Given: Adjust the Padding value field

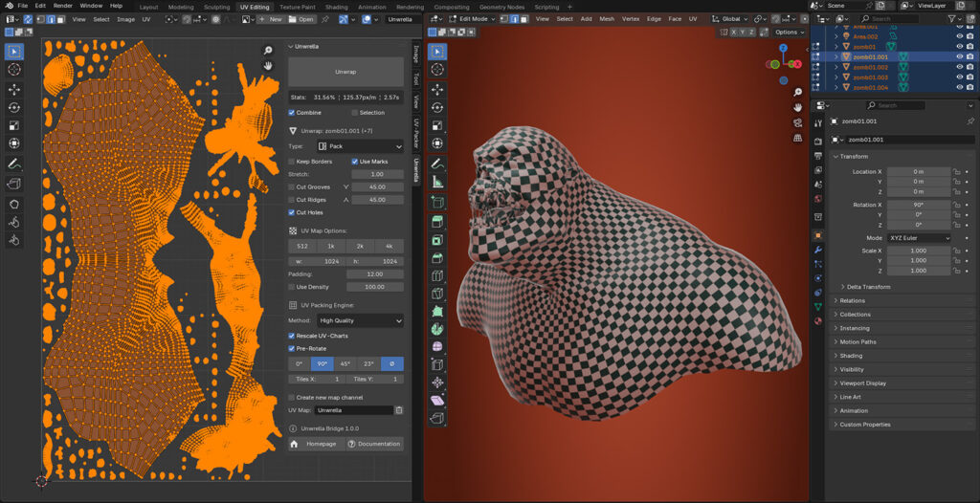Looking at the screenshot, I should tap(375, 274).
